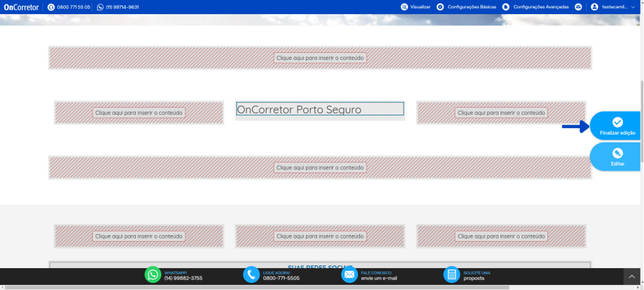Screen dimensions: 644x290
Task: Click the center insert content placeholder in the gray section
Action: (320, 237)
